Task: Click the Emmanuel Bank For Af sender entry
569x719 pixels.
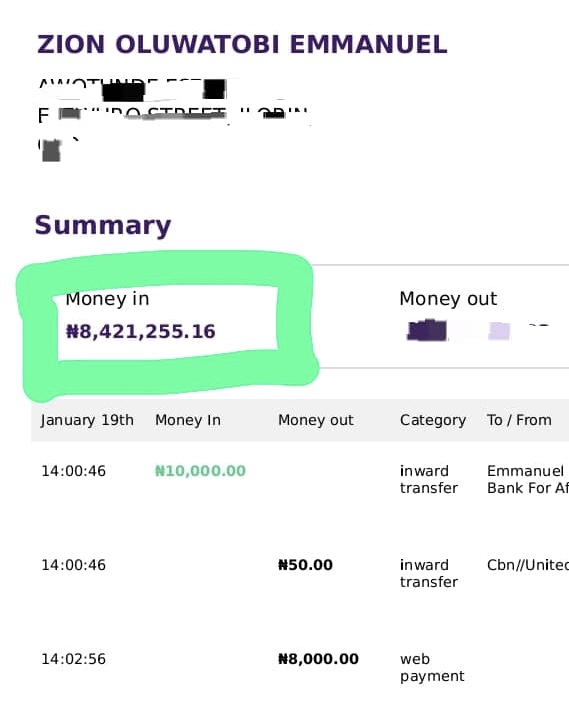Action: click(x=528, y=479)
